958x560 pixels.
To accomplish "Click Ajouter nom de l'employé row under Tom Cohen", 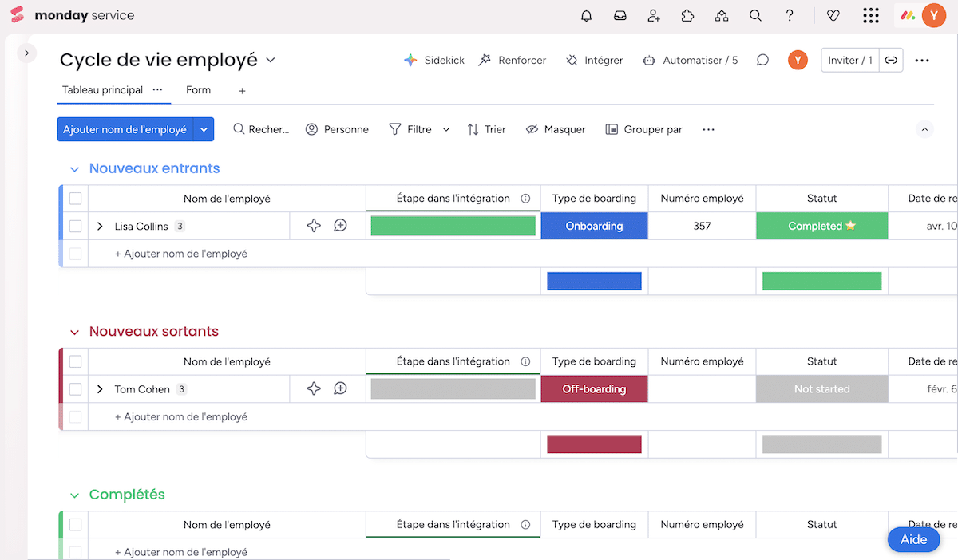I will 182,416.
